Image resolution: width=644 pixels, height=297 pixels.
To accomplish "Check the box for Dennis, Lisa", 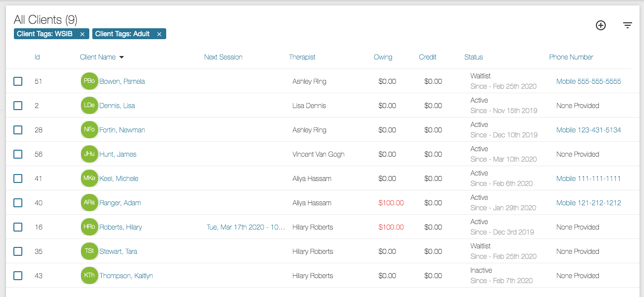I will (18, 106).
